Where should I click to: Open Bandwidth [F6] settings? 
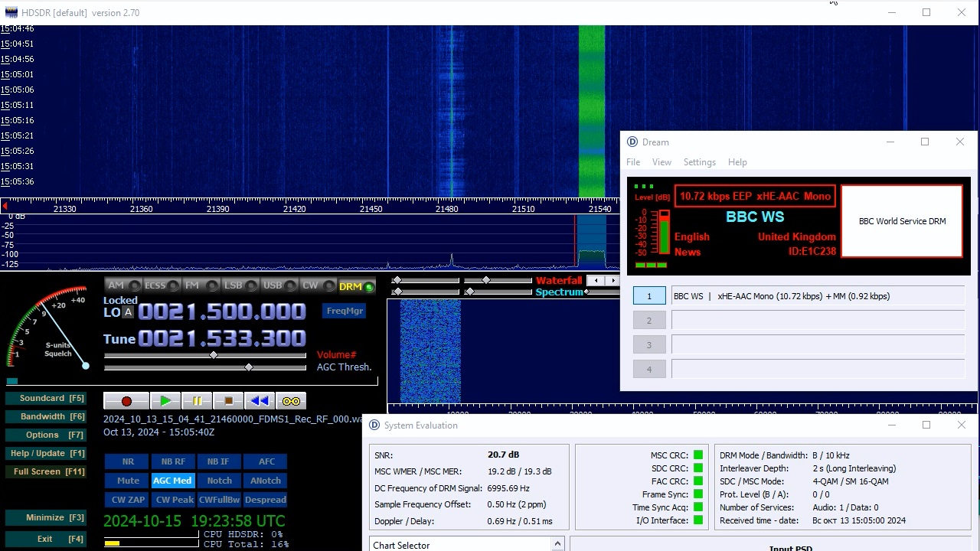click(x=46, y=416)
